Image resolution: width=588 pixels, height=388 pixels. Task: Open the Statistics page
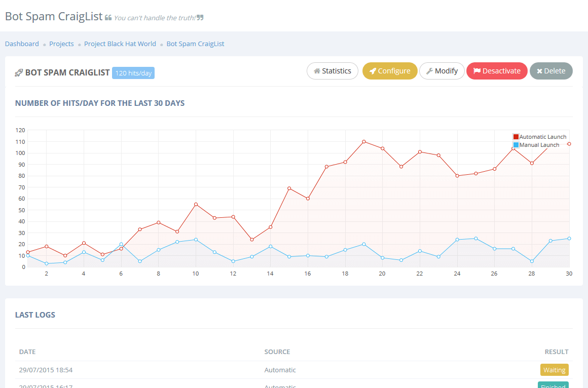(332, 71)
